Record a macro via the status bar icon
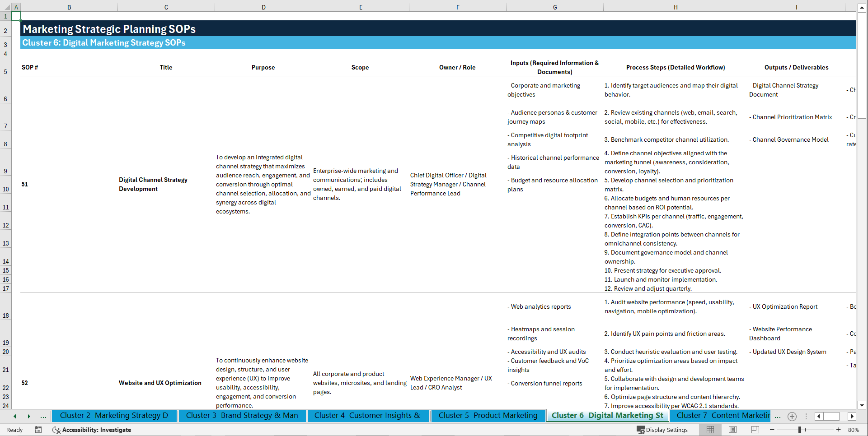Viewport: 868px width, 436px height. tap(38, 430)
